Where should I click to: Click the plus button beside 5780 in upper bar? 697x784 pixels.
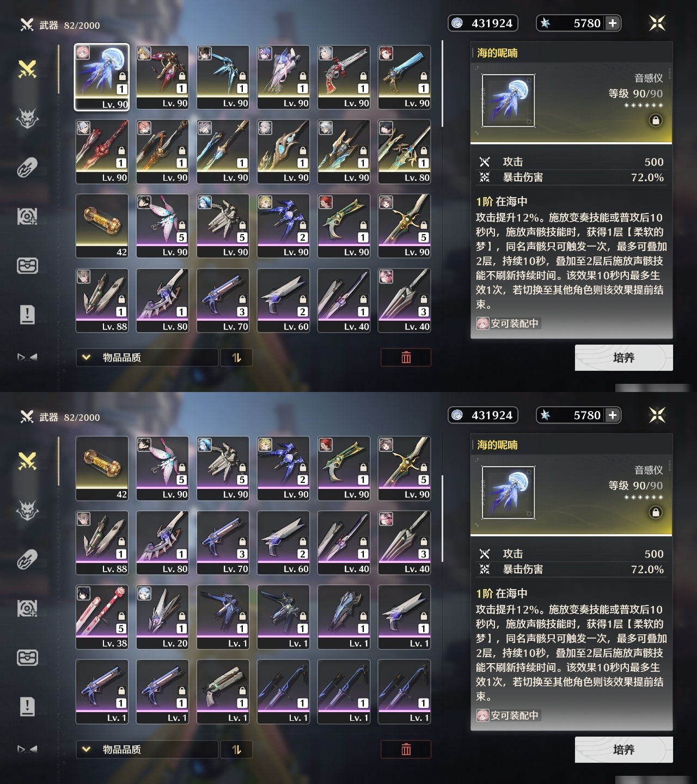click(613, 23)
